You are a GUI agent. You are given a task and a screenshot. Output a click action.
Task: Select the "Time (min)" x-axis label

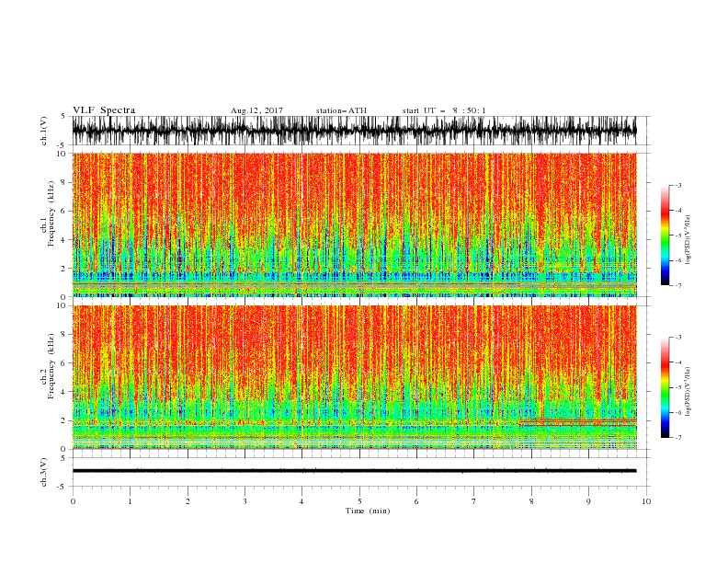click(368, 511)
